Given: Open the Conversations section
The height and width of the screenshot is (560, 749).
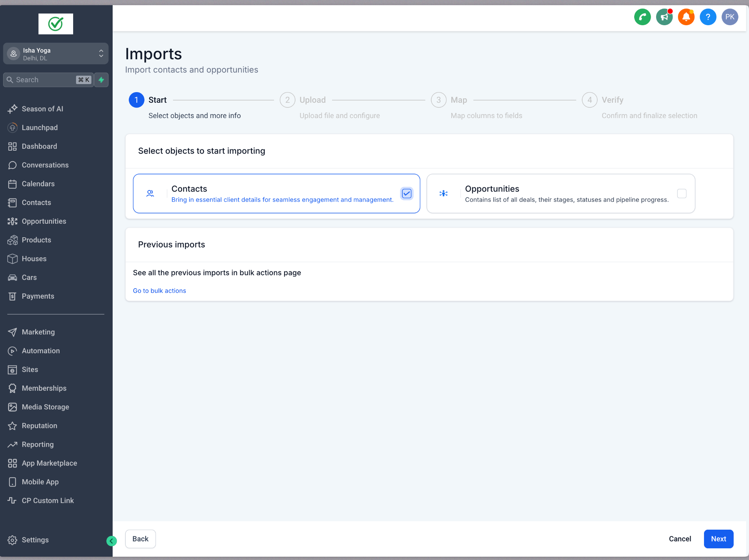Looking at the screenshot, I should point(45,165).
